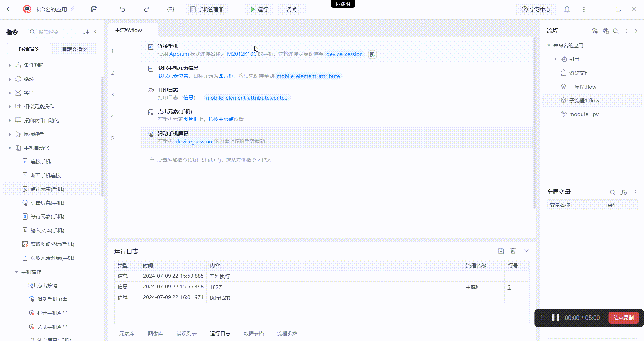Open 子流程1.flow in the flow tree
This screenshot has height=341, width=644.
584,100
